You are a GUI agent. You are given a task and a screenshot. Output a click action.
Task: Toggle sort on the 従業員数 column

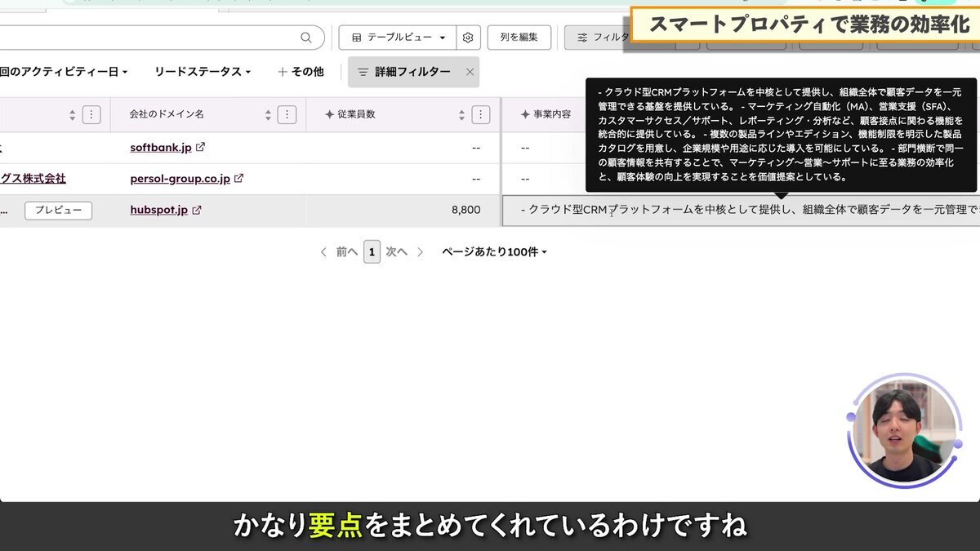click(463, 114)
